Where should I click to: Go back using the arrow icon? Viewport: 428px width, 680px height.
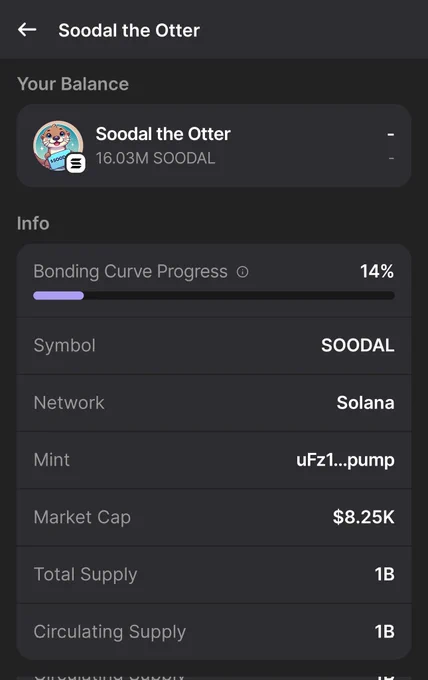point(27,30)
